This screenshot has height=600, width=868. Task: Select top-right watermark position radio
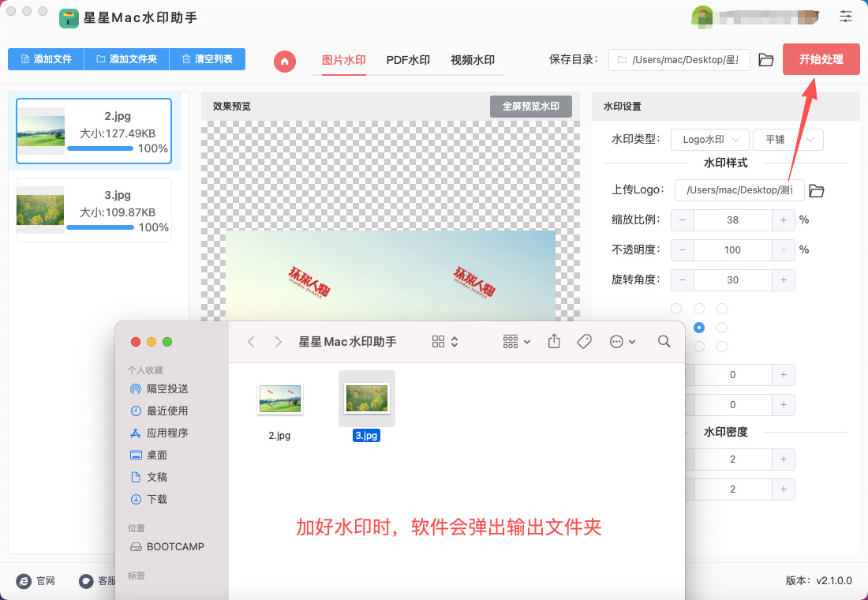click(x=722, y=309)
